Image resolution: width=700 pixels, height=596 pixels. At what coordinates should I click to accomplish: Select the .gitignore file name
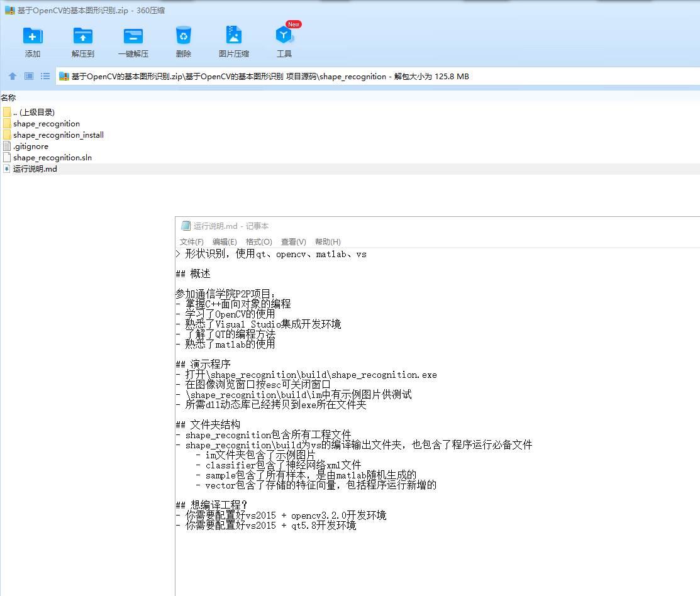[x=31, y=146]
